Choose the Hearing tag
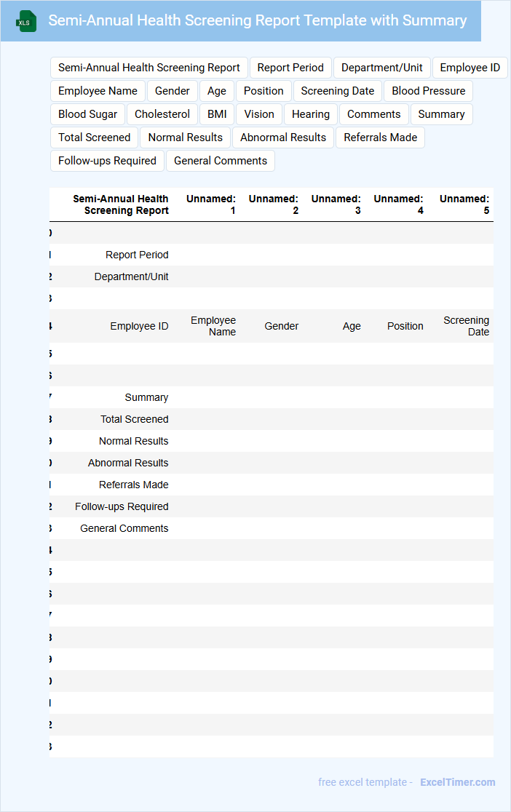Screen dimensions: 511x812 310,114
